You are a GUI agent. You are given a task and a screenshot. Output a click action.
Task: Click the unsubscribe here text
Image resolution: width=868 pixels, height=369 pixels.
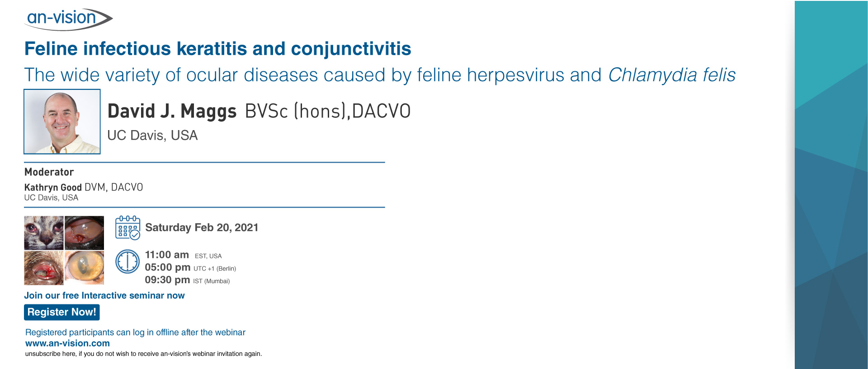pos(50,354)
